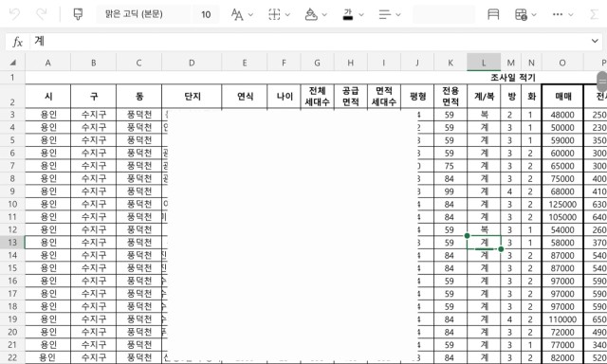Click the table format icon
The height and width of the screenshot is (364, 607).
[521, 15]
